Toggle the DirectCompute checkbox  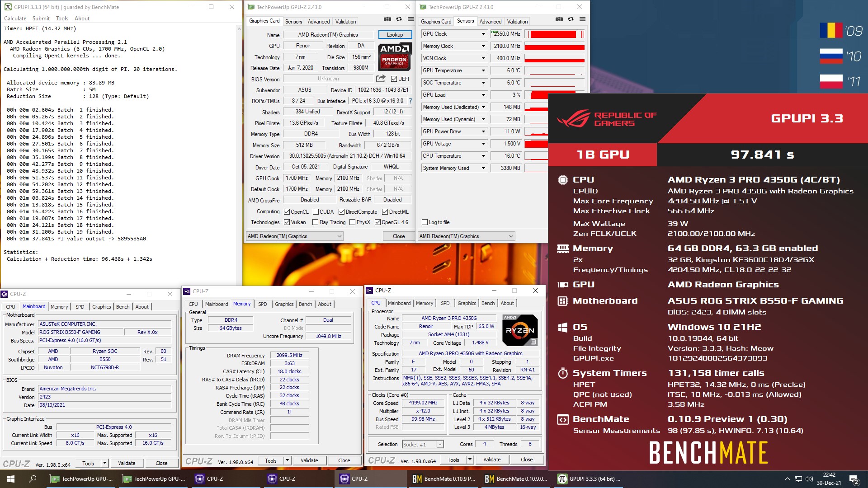341,211
